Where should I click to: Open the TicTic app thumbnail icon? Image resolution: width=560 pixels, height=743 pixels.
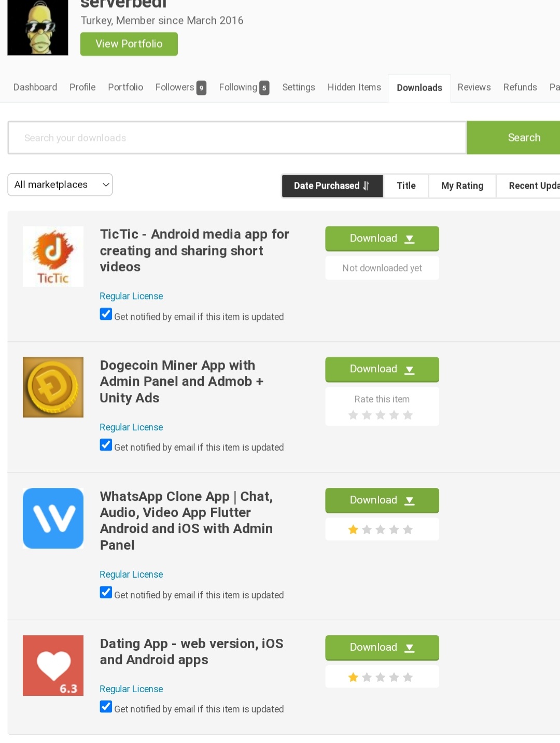pyautogui.click(x=53, y=256)
